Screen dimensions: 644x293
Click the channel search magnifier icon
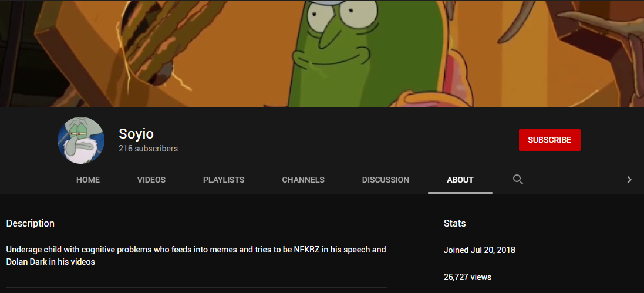point(518,180)
